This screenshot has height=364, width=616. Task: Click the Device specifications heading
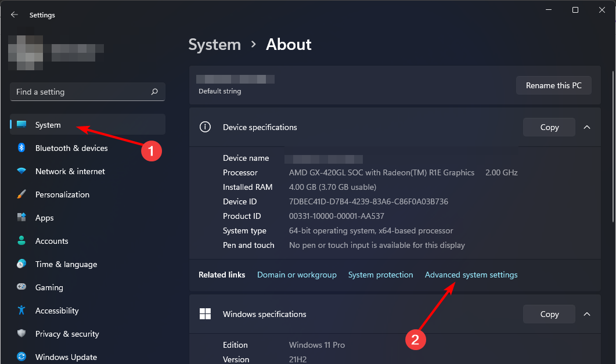tap(260, 127)
